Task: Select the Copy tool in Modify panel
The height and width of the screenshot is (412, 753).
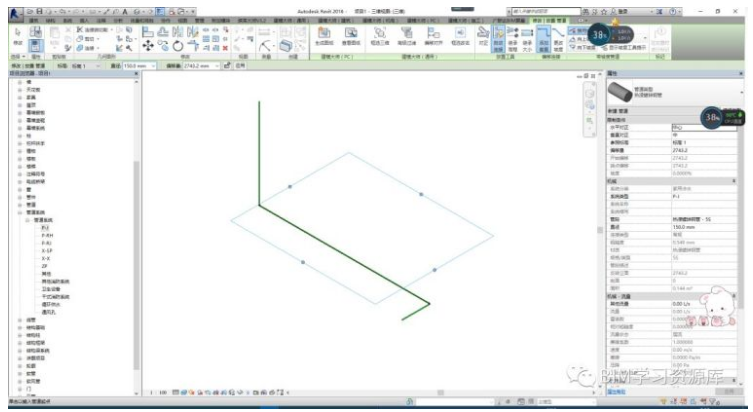Action: [x=163, y=46]
